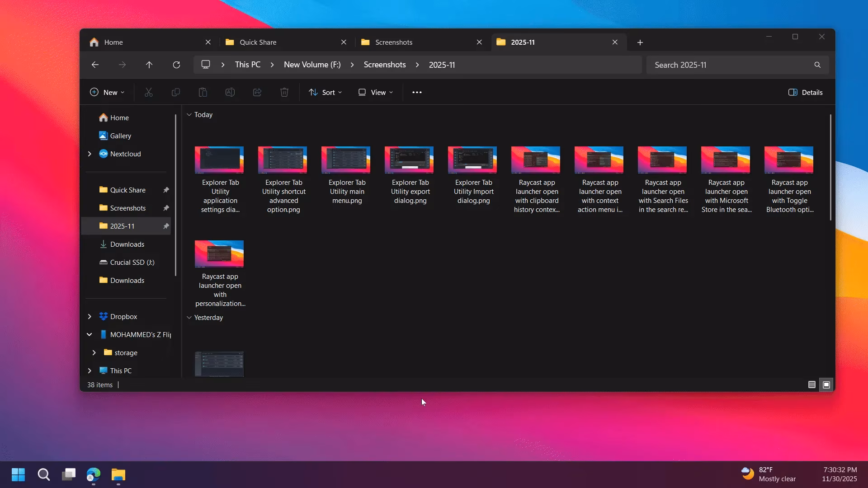This screenshot has width=868, height=488.
Task: Close the Screenshots tab
Action: click(479, 42)
